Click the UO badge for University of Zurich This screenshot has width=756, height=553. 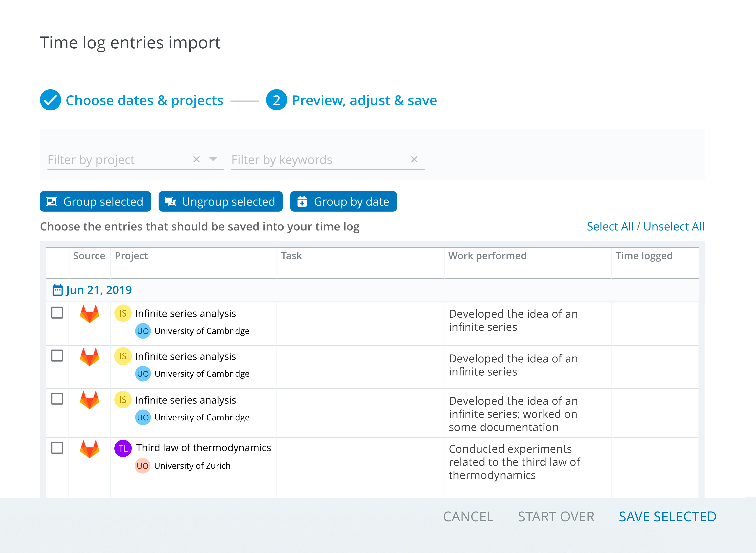click(143, 466)
